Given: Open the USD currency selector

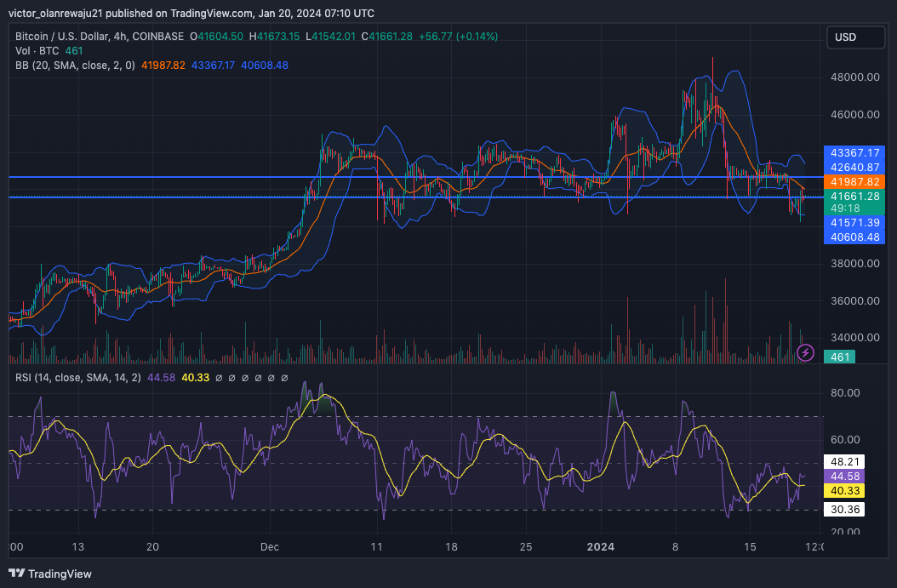Looking at the screenshot, I should point(855,37).
